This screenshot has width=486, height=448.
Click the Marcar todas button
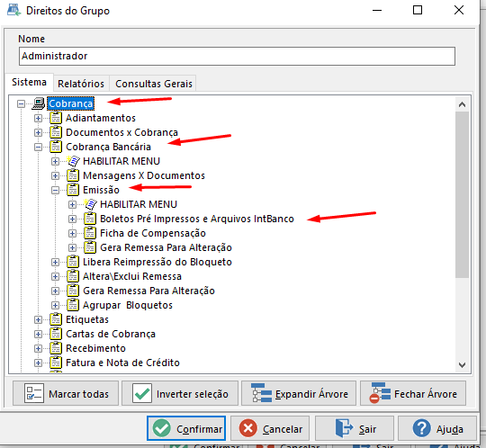click(x=66, y=393)
